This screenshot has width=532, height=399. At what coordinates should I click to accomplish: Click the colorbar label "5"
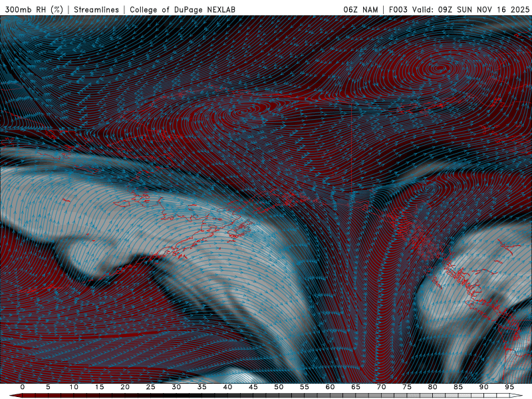coord(48,387)
